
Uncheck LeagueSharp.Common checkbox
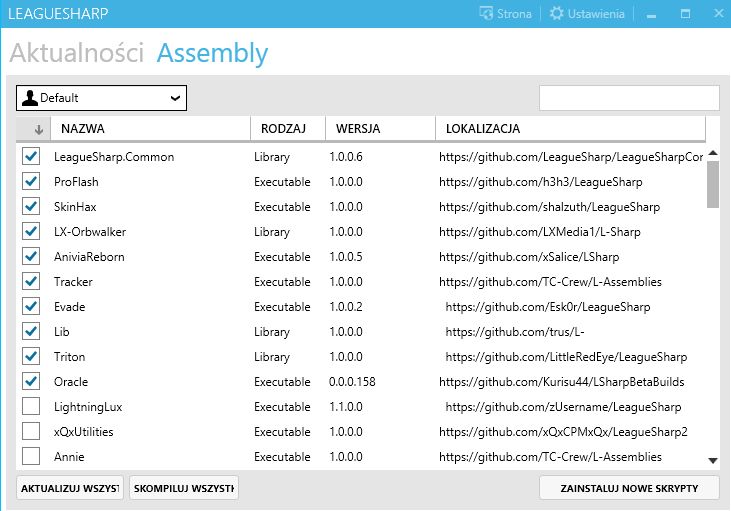[x=31, y=156]
